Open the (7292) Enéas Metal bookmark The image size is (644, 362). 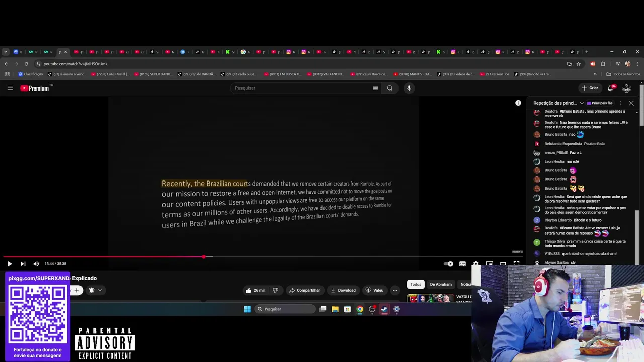[110, 74]
